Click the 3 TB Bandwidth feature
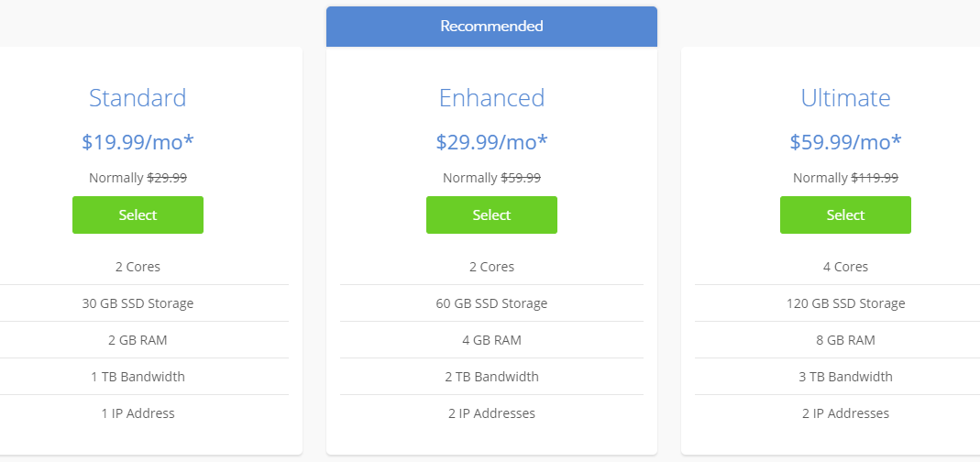980x462 pixels. pos(845,377)
